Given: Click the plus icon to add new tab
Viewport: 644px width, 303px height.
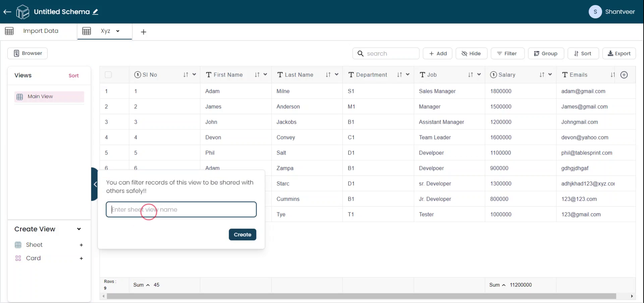Looking at the screenshot, I should [x=144, y=32].
